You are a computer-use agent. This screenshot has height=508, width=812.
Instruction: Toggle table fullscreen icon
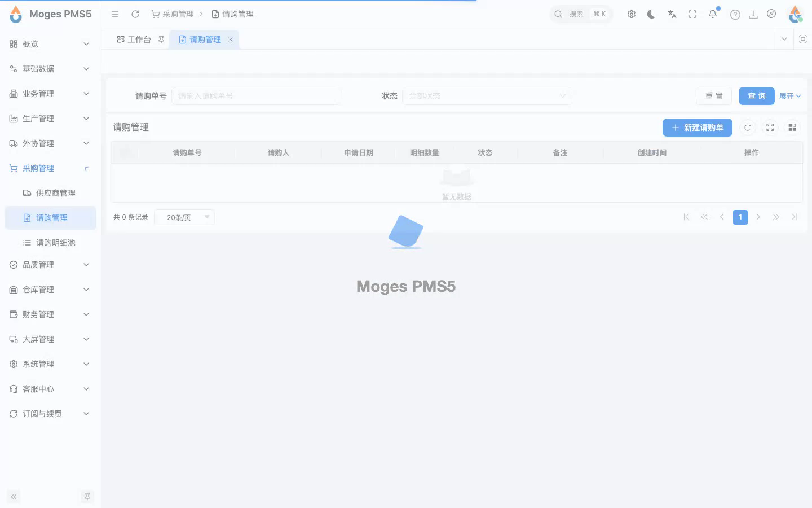pyautogui.click(x=770, y=128)
